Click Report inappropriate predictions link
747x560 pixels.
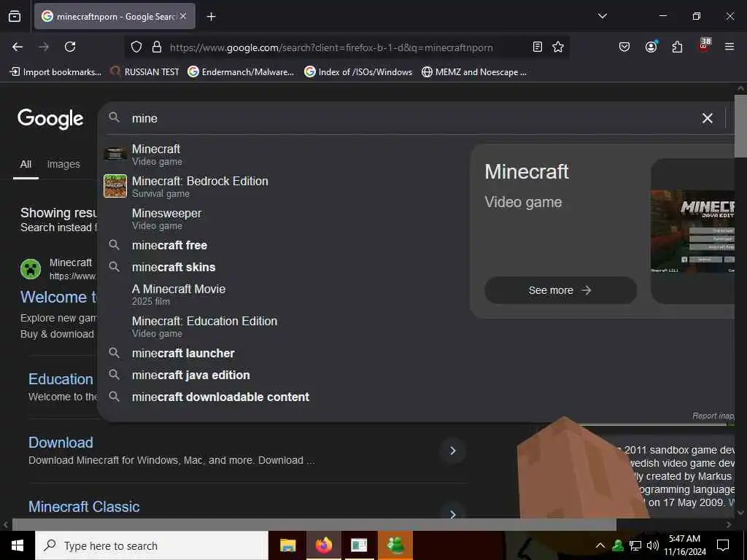(713, 416)
